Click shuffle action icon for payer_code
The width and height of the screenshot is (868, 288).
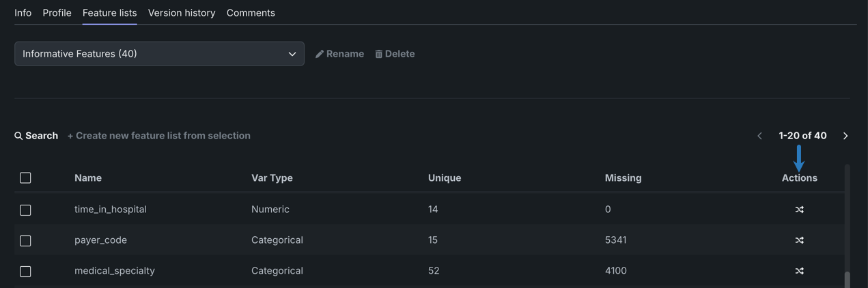[x=799, y=240]
